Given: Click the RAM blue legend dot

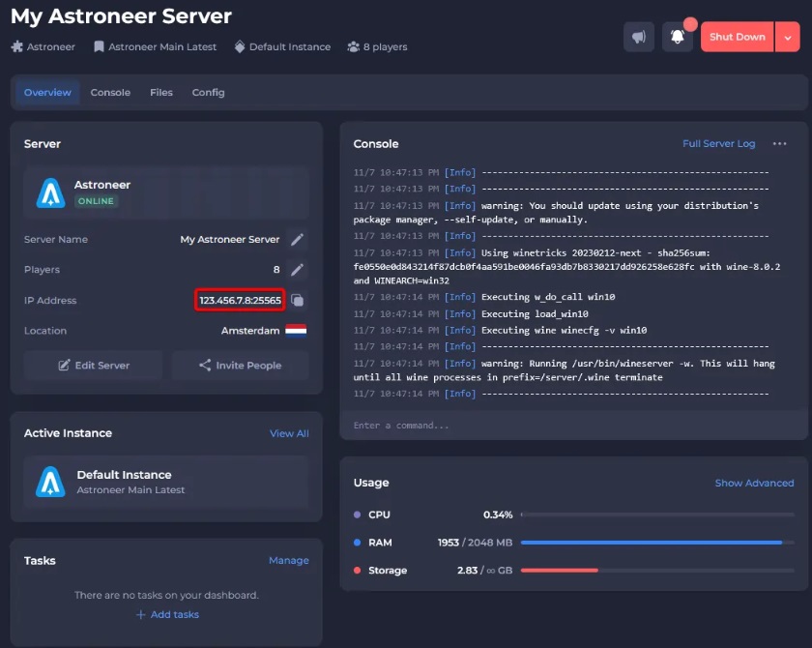Looking at the screenshot, I should click(x=357, y=543).
